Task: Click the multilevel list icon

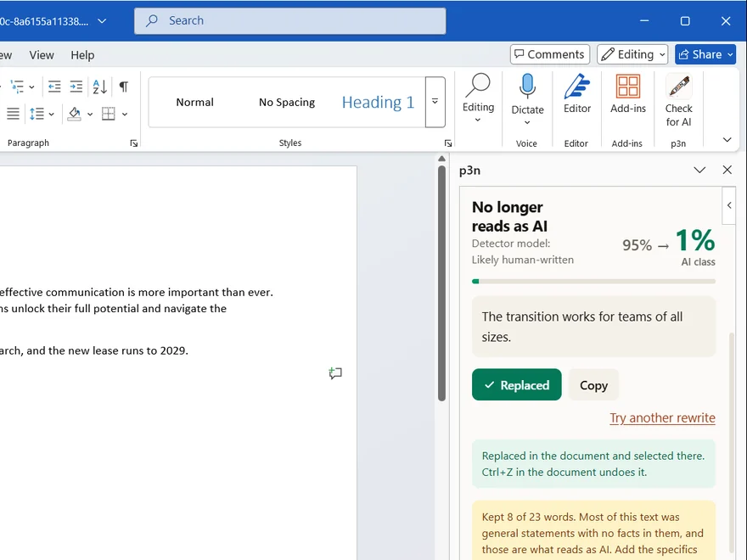Action: click(x=17, y=87)
